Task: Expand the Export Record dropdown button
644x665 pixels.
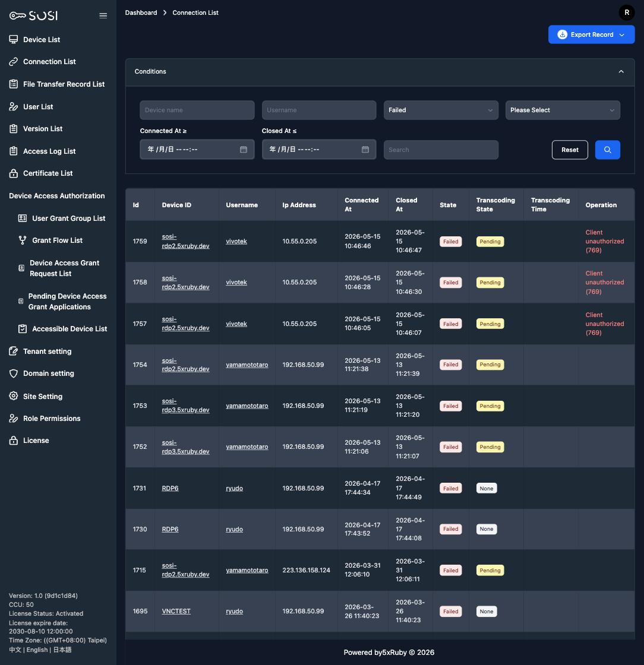Action: coord(591,34)
